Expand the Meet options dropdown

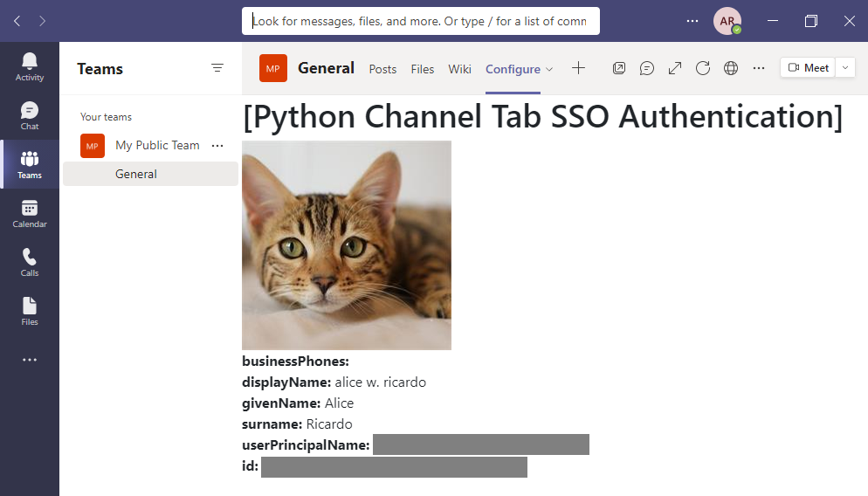[x=845, y=67]
